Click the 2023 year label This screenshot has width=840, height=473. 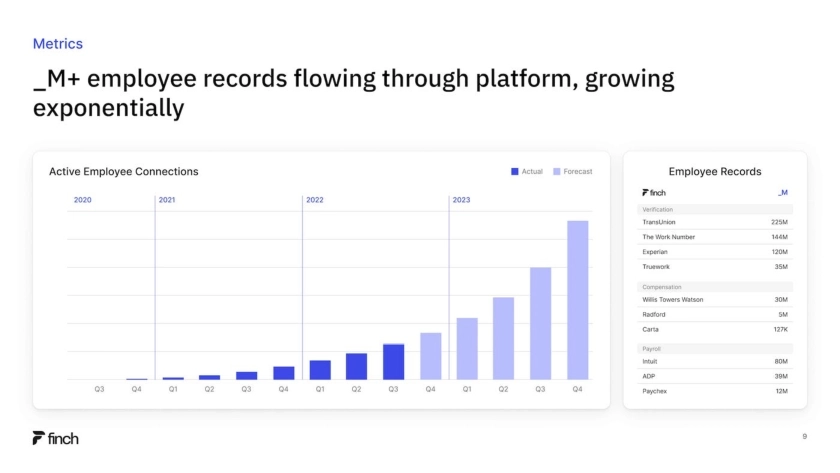pos(461,200)
